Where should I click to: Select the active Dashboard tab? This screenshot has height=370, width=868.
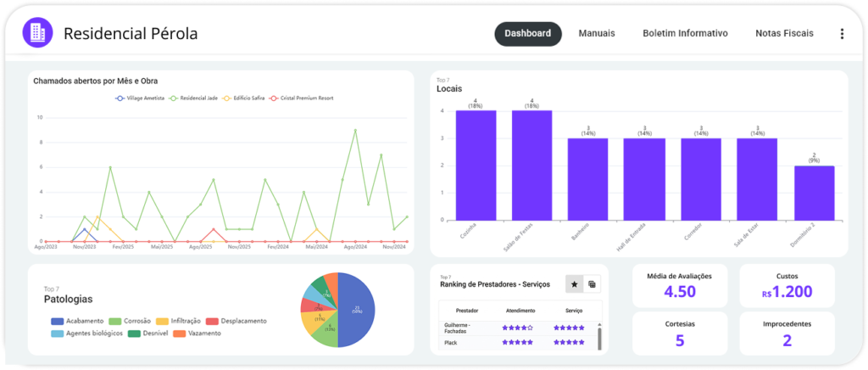pyautogui.click(x=527, y=34)
